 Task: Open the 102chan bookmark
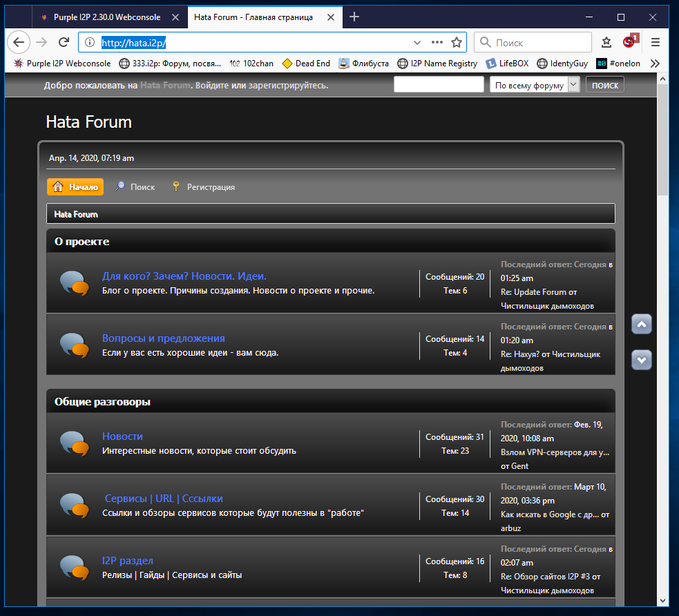click(251, 64)
